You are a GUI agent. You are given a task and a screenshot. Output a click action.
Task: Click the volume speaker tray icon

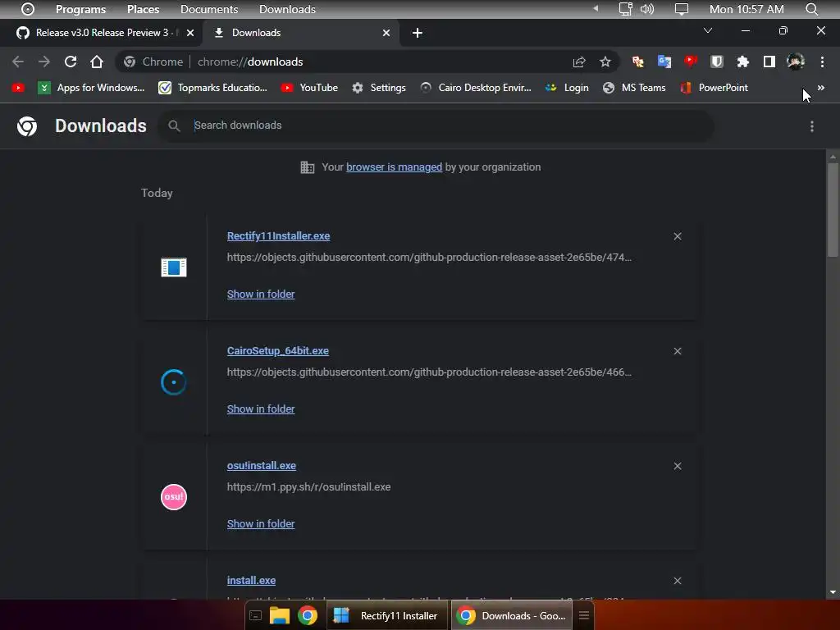tap(647, 9)
